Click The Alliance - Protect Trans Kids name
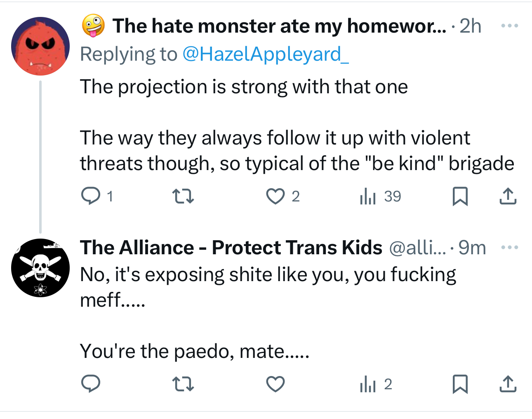 [231, 248]
